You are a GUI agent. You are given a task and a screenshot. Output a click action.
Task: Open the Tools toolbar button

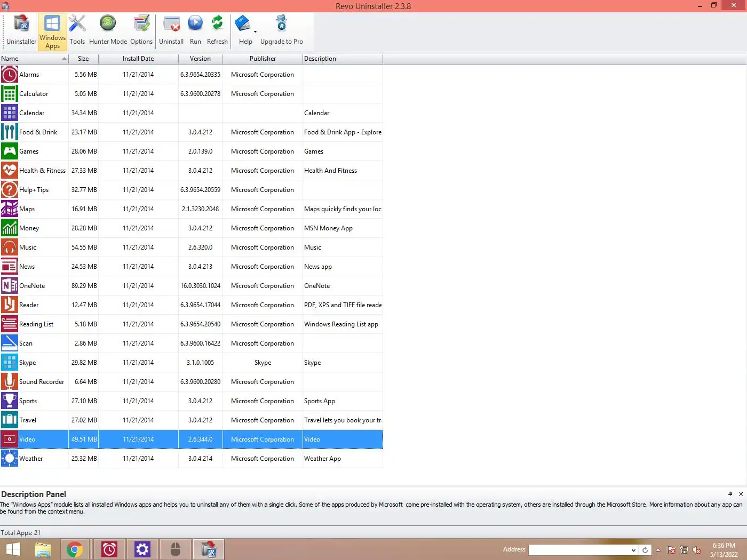[x=77, y=31]
